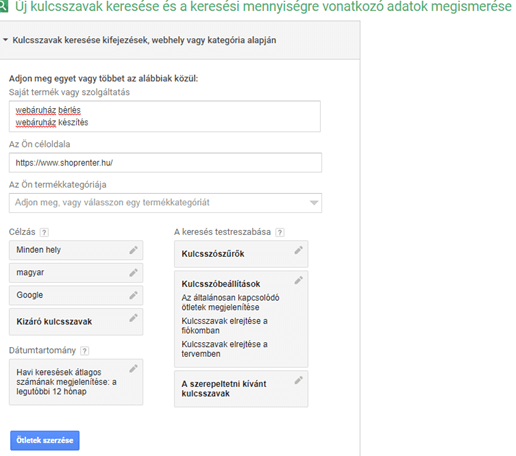Screen dimensions: 516x456
Task: Edit Kizáró kulcsszavak with pencil icon
Action: pyautogui.click(x=133, y=318)
